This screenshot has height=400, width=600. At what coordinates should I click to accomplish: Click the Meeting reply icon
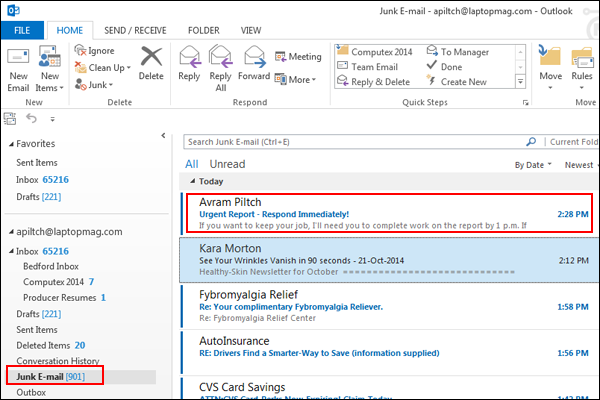click(x=298, y=57)
